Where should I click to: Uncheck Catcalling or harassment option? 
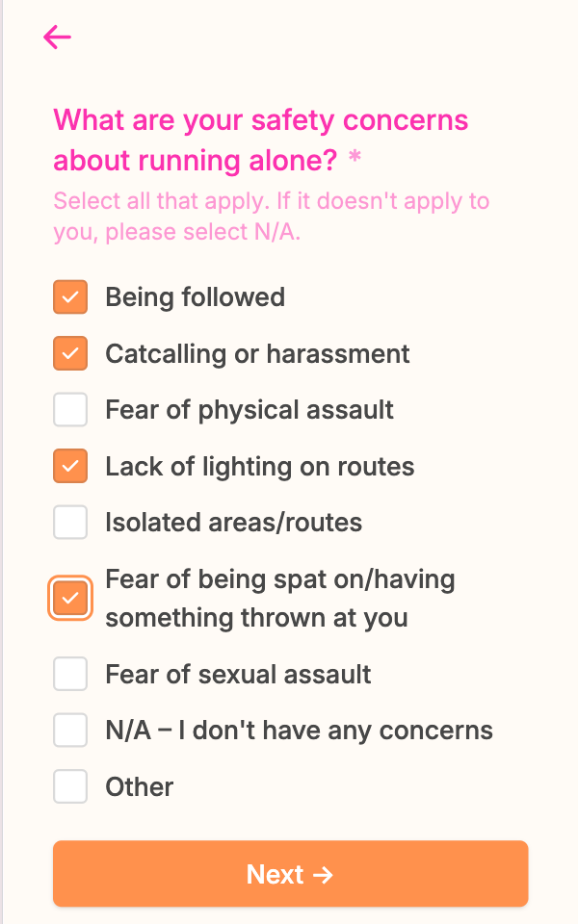pyautogui.click(x=70, y=354)
